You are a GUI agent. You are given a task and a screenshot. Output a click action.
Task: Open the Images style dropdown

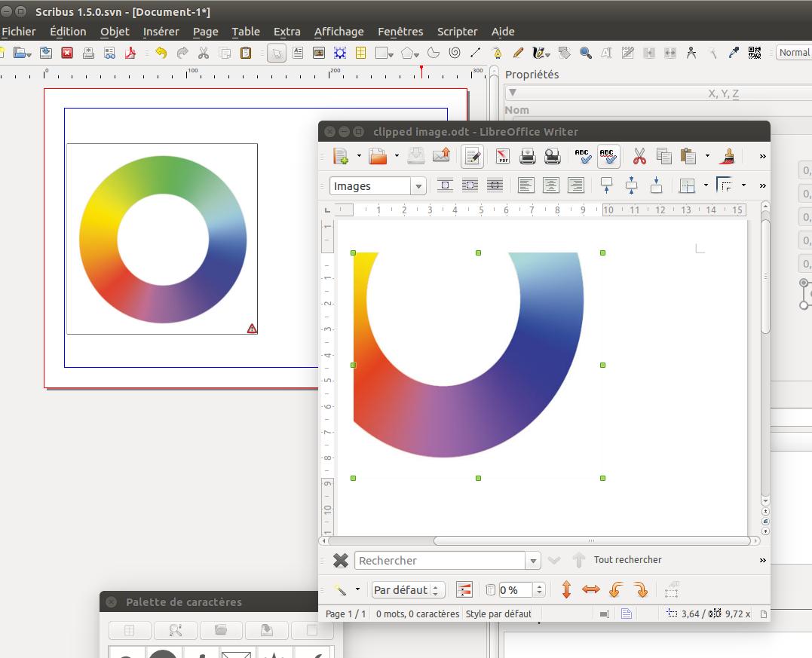pyautogui.click(x=418, y=186)
